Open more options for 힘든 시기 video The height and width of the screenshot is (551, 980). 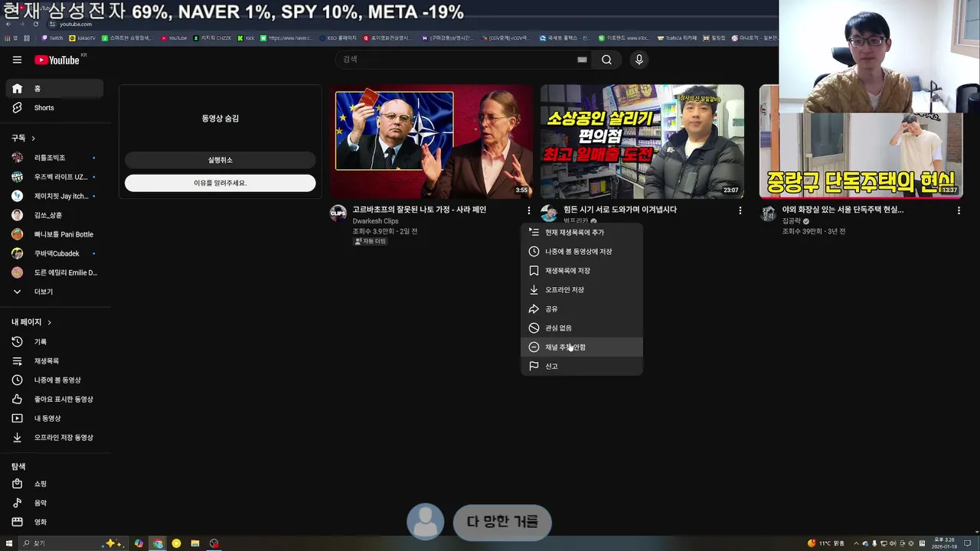pos(740,210)
